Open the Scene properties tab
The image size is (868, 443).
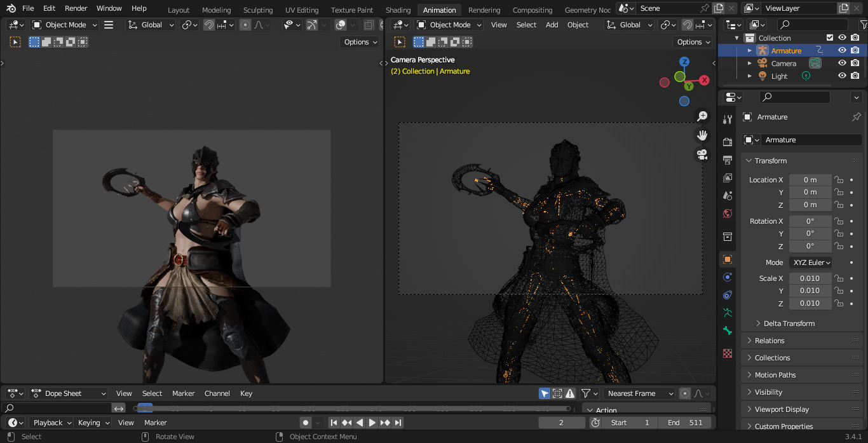(x=728, y=196)
